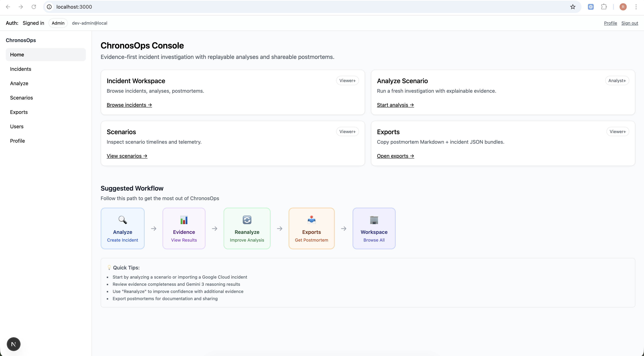
Task: Go to Incidents in the sidebar
Action: 20,69
